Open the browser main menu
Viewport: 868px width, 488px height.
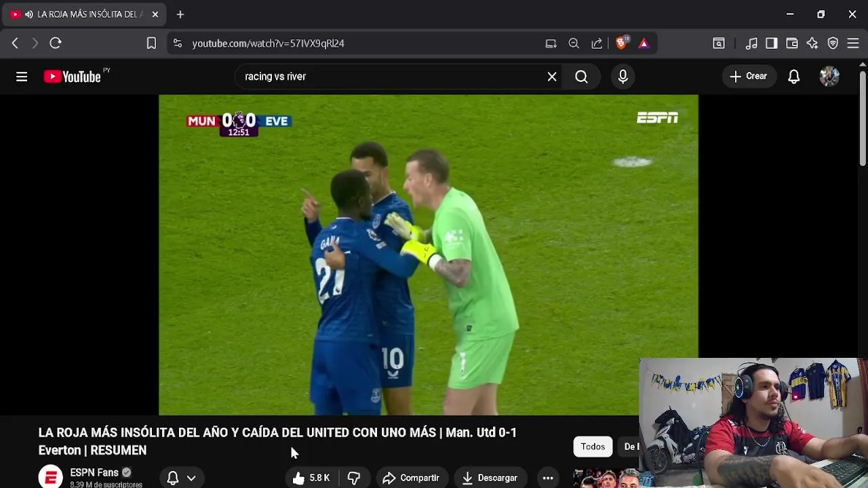click(853, 43)
